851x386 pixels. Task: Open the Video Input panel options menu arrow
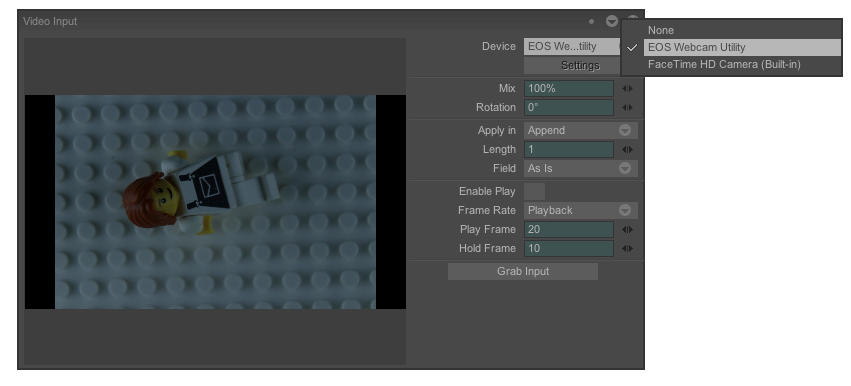tap(612, 21)
